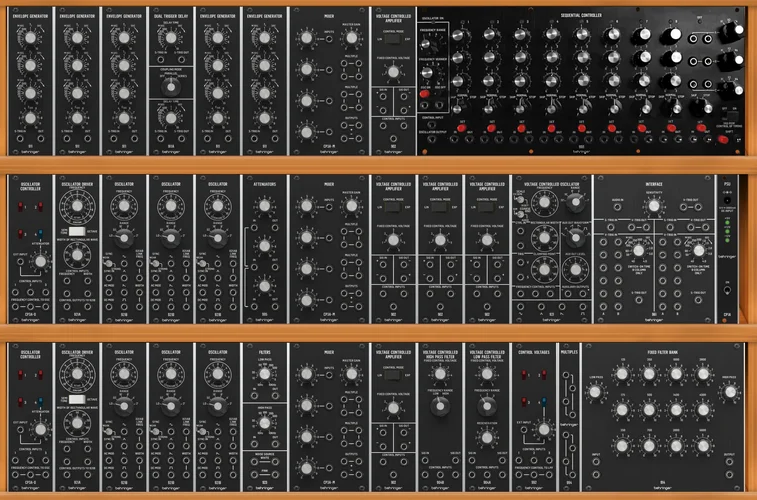This screenshot has height=500, width=757.
Task: Click the red SHIFT button on Sequential Controller
Action: (x=723, y=139)
